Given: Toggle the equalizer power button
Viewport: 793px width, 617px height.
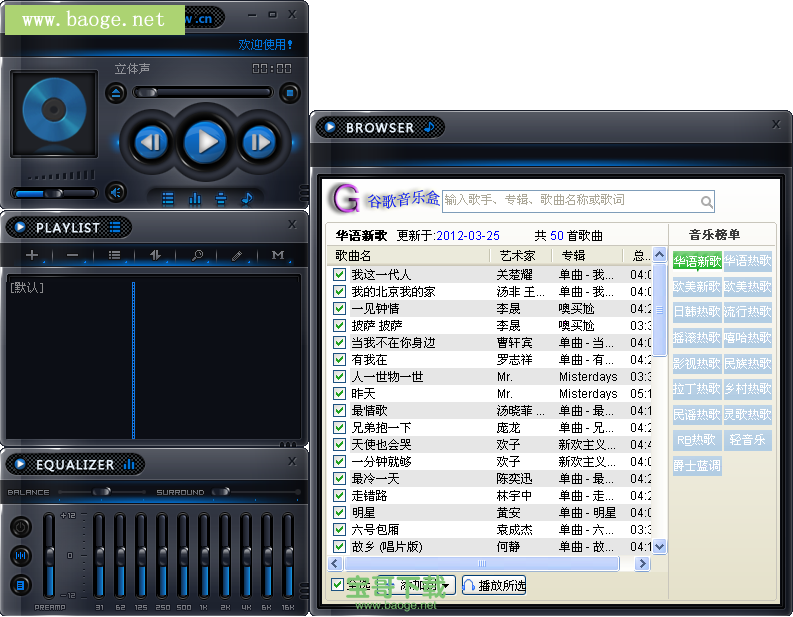Looking at the screenshot, I should pos(21,527).
